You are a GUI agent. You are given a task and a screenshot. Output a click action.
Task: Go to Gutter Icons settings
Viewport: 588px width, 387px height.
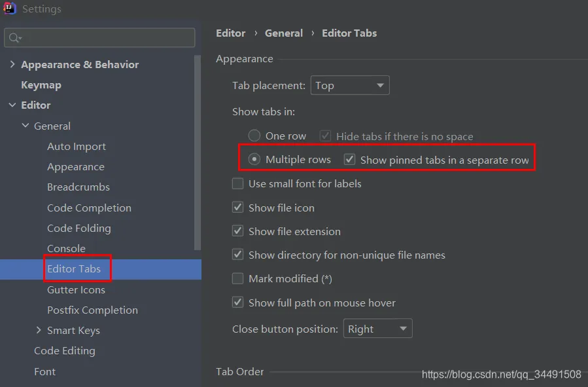point(76,289)
